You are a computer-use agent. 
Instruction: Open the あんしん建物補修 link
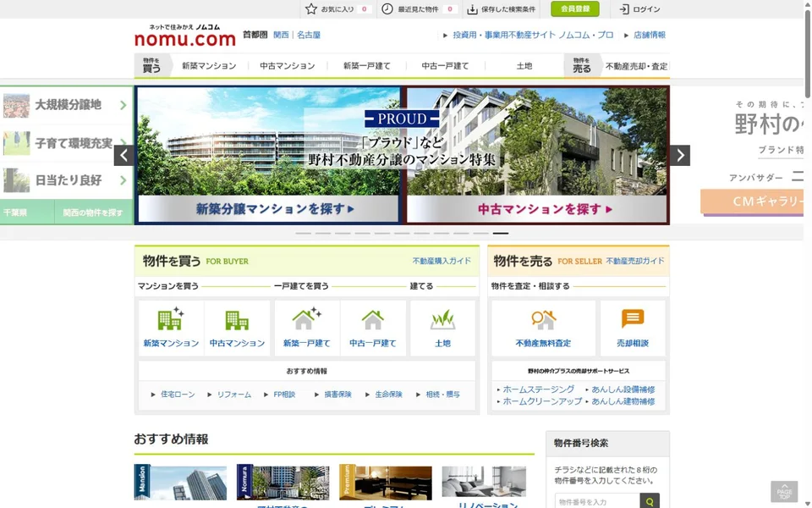[x=623, y=401]
